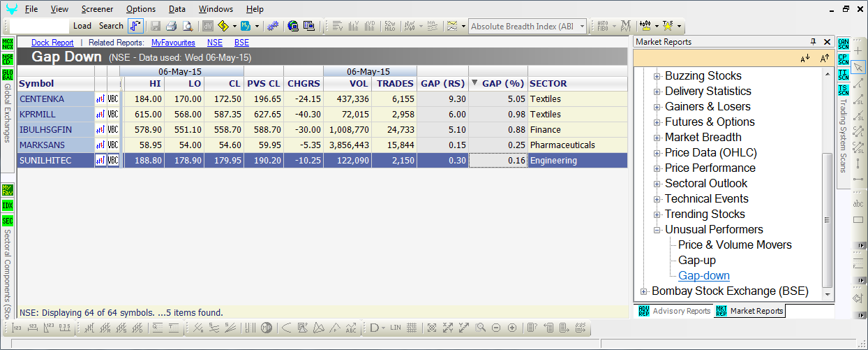Expand the Futures & Options tree node
Image resolution: width=868 pixels, height=350 pixels.
(x=657, y=122)
